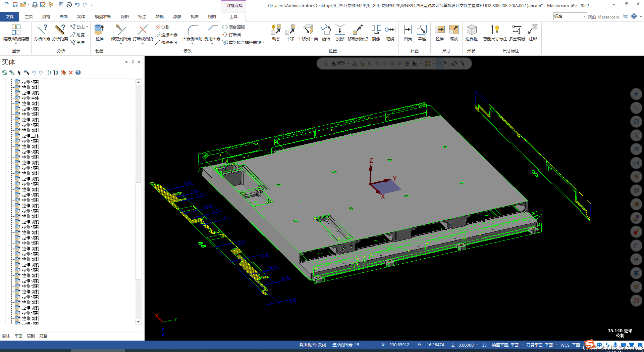
Task: Click the undo arrow in quick access toolbar
Action: point(77,5)
